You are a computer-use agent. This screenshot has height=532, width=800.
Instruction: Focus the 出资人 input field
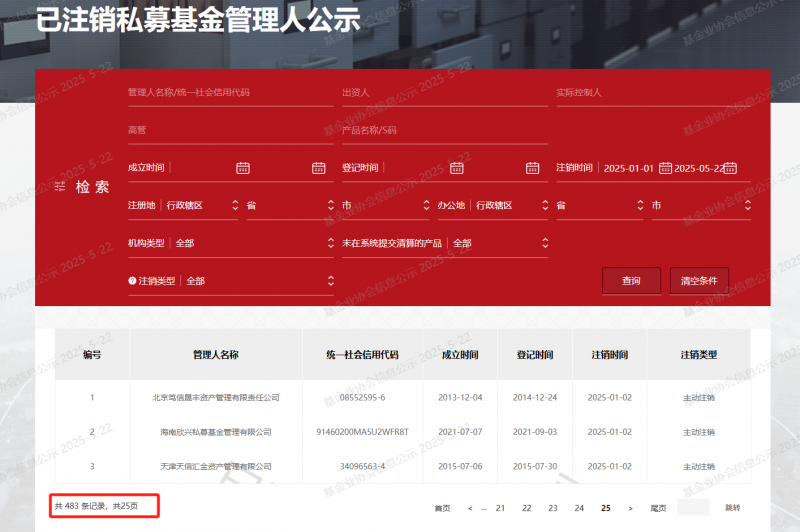(x=445, y=93)
